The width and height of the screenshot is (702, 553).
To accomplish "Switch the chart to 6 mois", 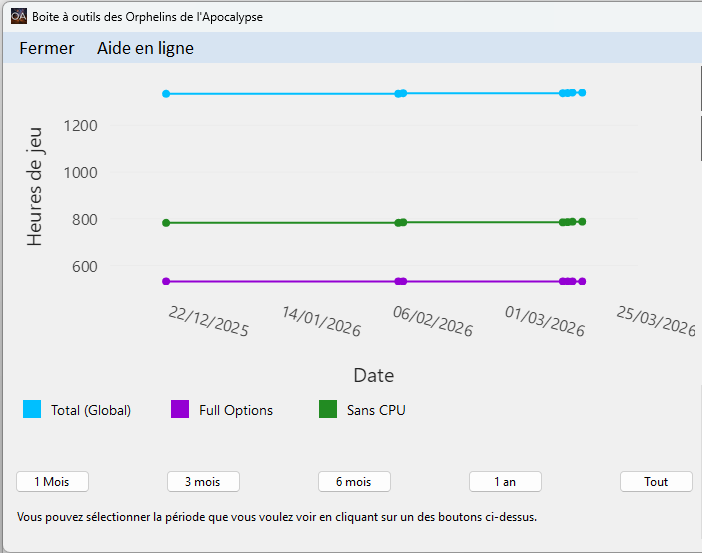I will click(x=354, y=482).
